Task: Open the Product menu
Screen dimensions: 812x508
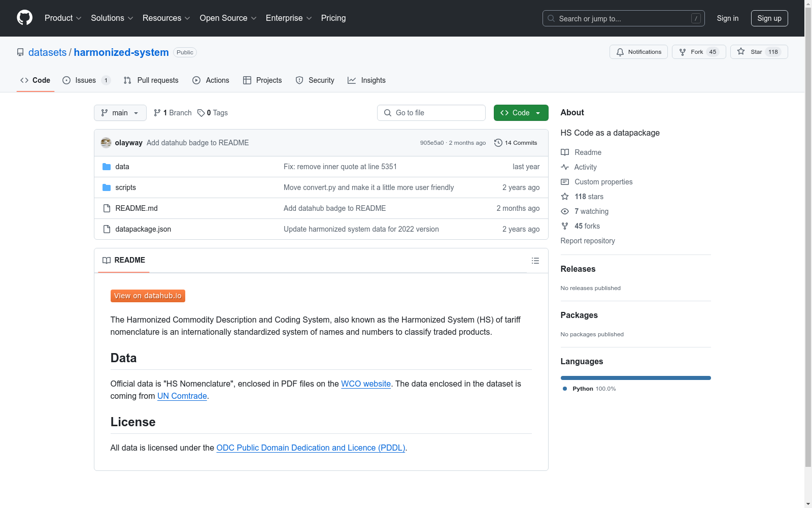Action: point(63,18)
